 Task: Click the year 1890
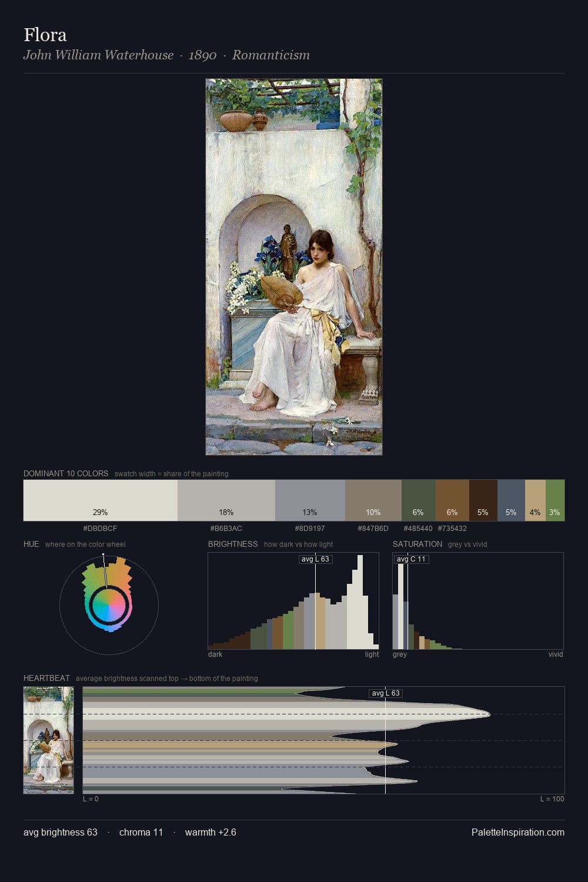coord(203,55)
